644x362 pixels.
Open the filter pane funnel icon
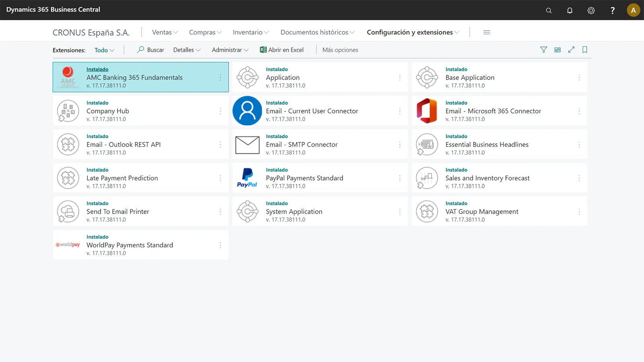pyautogui.click(x=543, y=50)
